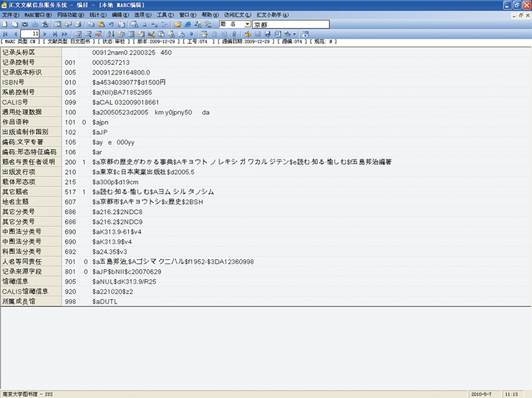Viewport: 532px width, 398px height.
Task: Open the 汇文小助手 menu
Action: pyautogui.click(x=273, y=15)
